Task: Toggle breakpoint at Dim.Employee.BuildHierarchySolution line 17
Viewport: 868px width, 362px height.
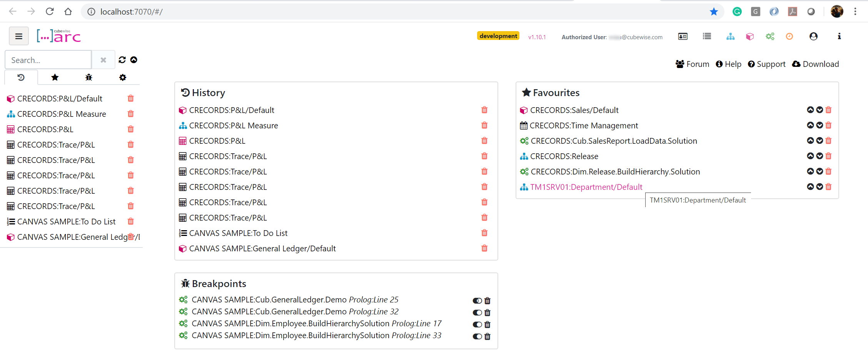Action: pyautogui.click(x=477, y=324)
